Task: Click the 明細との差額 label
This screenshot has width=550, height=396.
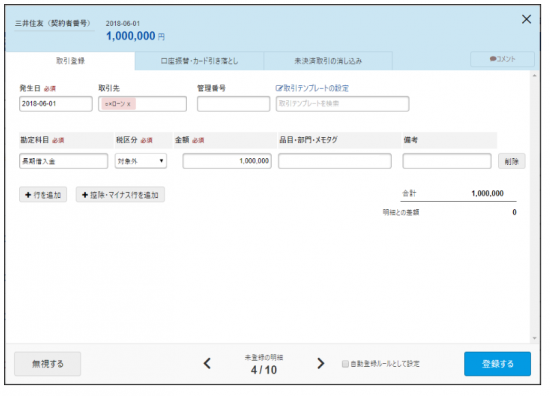Action: coord(401,212)
